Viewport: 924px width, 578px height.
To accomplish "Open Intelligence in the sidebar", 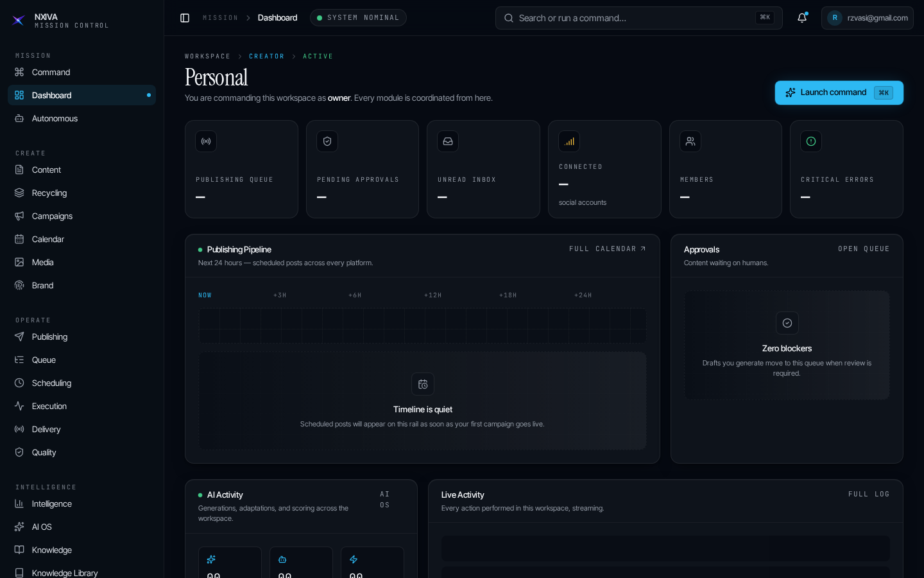I will click(x=81, y=504).
